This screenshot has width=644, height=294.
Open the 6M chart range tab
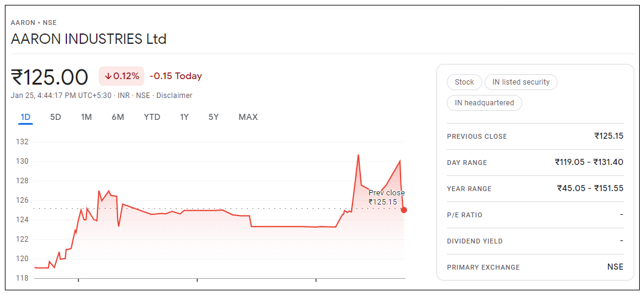click(x=118, y=117)
